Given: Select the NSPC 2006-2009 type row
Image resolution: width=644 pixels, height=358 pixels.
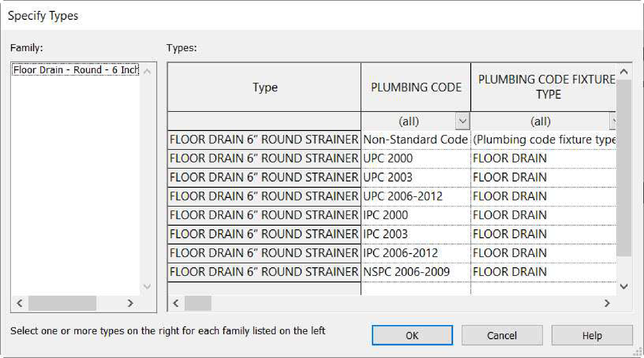Looking at the screenshot, I should pyautogui.click(x=264, y=272).
